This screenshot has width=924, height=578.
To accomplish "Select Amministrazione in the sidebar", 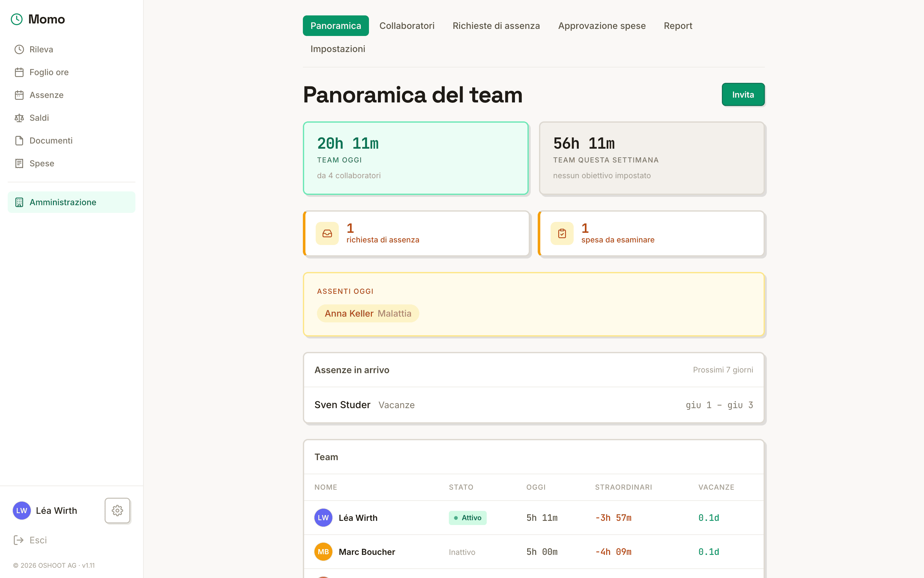I will (x=72, y=202).
